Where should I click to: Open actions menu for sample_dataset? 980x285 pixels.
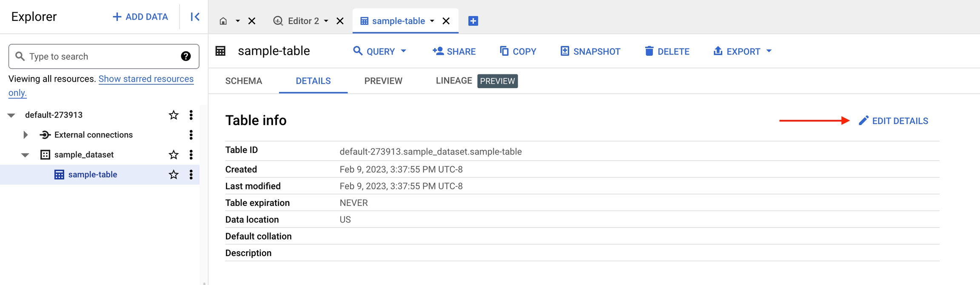(191, 154)
